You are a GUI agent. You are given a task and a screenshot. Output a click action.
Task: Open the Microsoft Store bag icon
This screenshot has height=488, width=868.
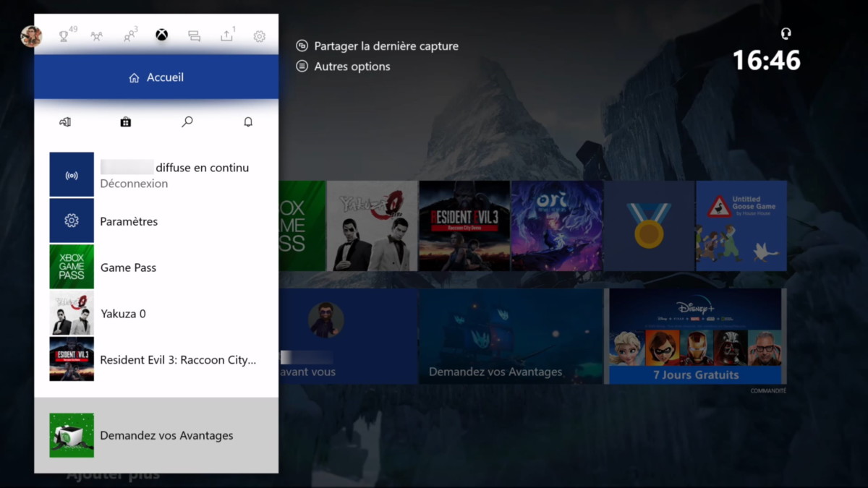[126, 122]
